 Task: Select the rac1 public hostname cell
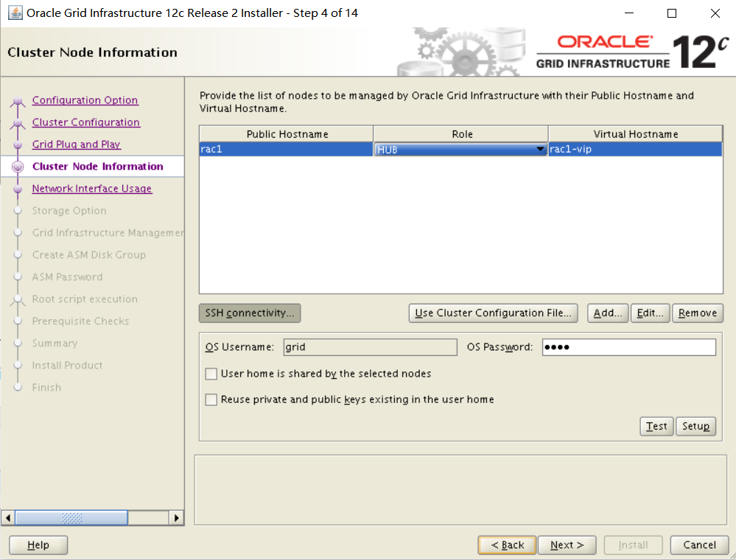click(287, 150)
